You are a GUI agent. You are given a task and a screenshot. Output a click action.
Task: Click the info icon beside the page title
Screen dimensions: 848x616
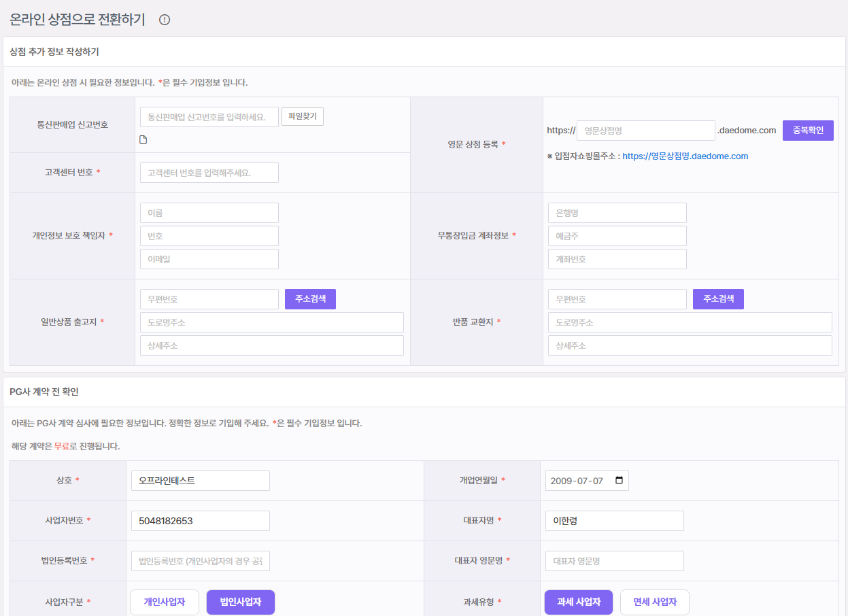[165, 20]
